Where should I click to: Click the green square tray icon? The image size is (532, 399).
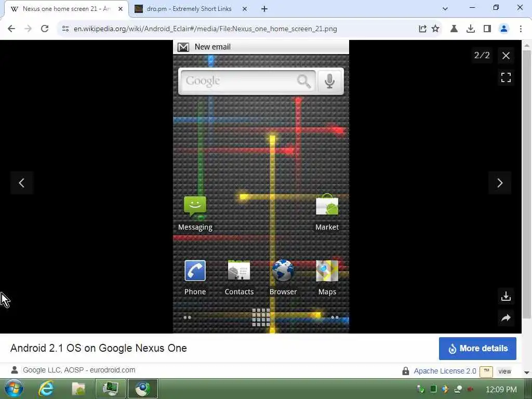433,389
